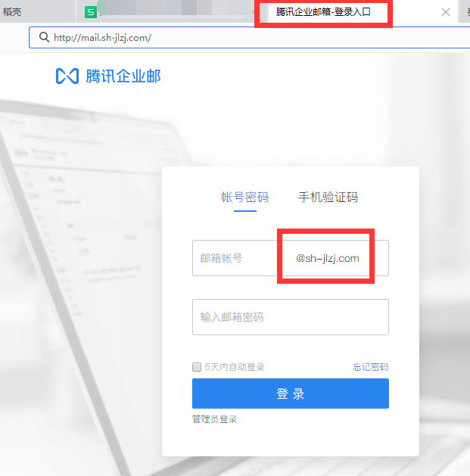This screenshot has height=476, width=470.
Task: Open the partially visible tab at far right
Action: pos(464,12)
